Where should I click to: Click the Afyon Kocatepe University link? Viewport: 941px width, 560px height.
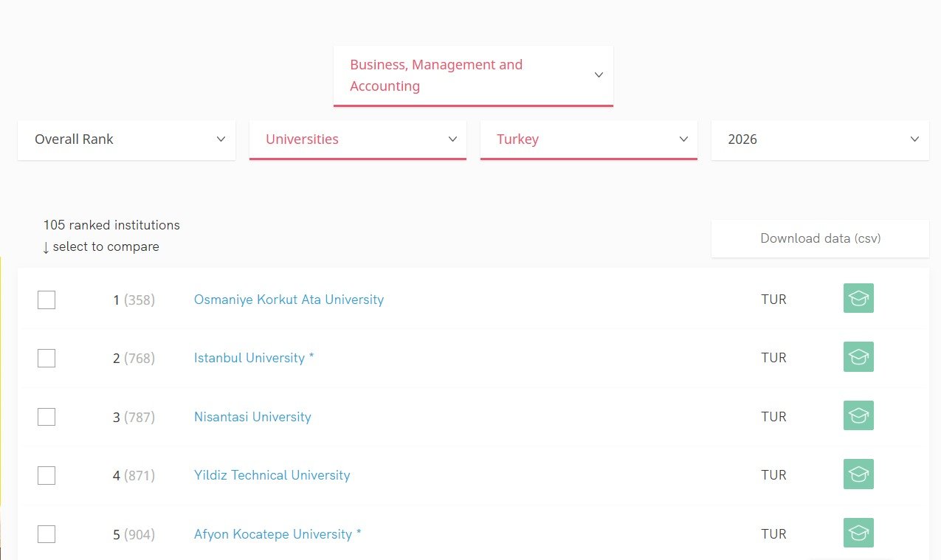point(272,533)
